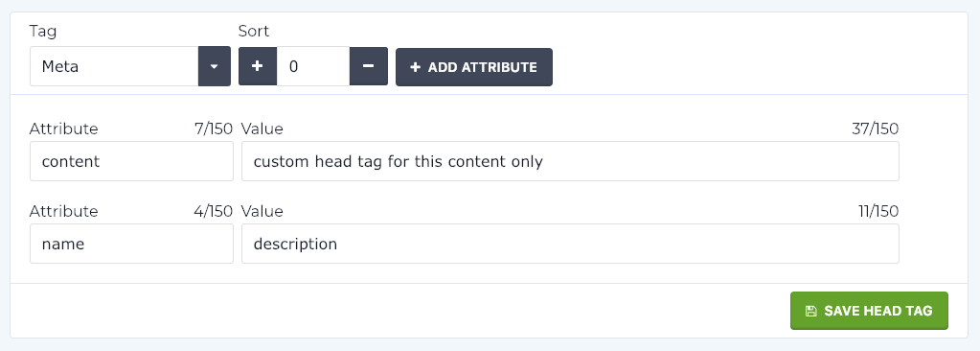Click the plus icon to increase Sort

coord(258,66)
